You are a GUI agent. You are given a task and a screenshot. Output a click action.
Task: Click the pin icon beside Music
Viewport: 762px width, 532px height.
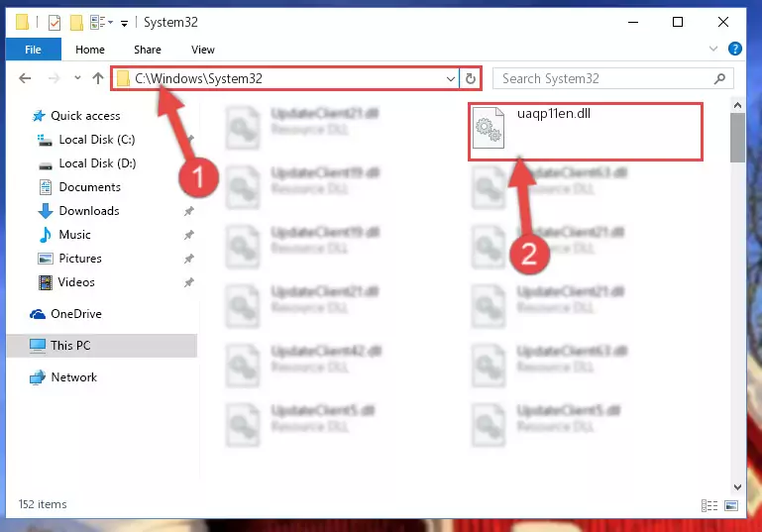click(188, 235)
